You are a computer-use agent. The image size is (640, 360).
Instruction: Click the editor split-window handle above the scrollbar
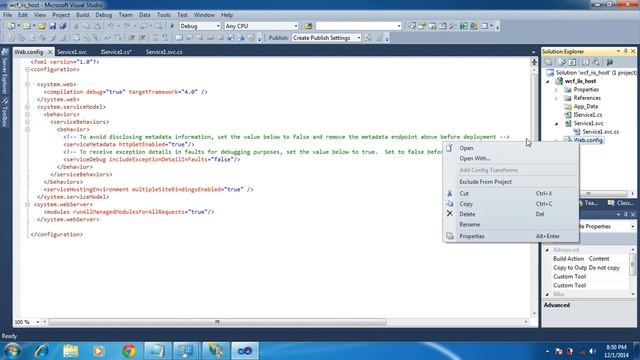[534, 62]
